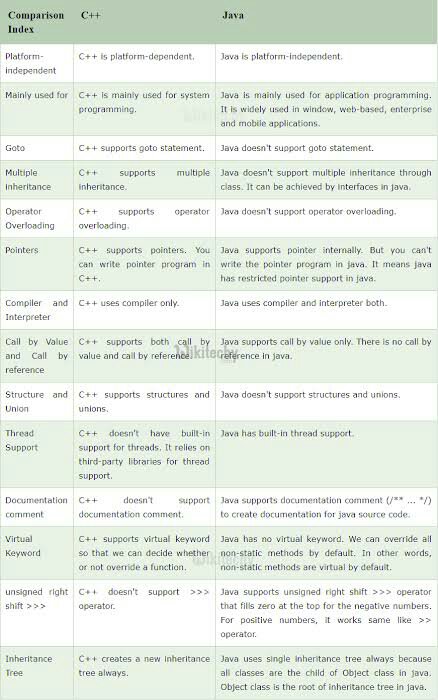Click the Thread Support row label
This screenshot has height=700, width=438.
point(21,440)
